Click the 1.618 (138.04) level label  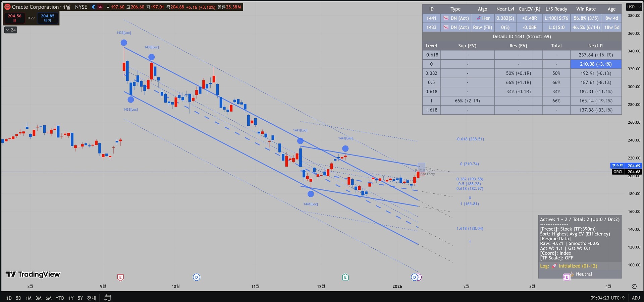tap(470, 229)
